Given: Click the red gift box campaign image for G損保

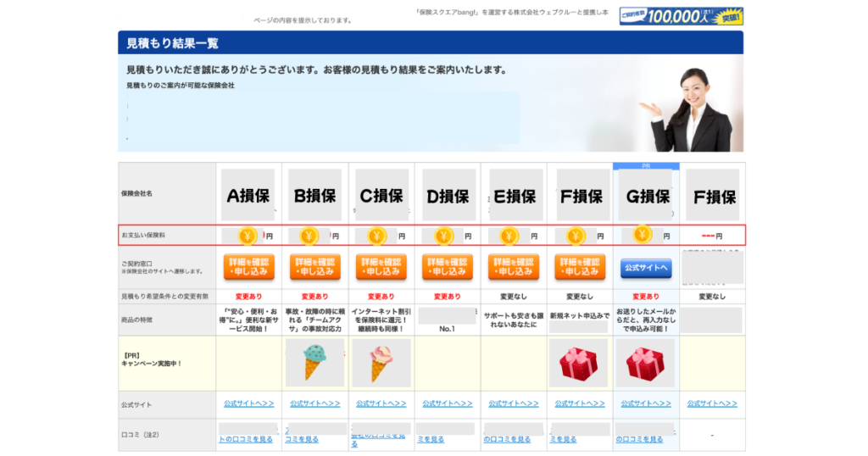Looking at the screenshot, I should (x=645, y=364).
